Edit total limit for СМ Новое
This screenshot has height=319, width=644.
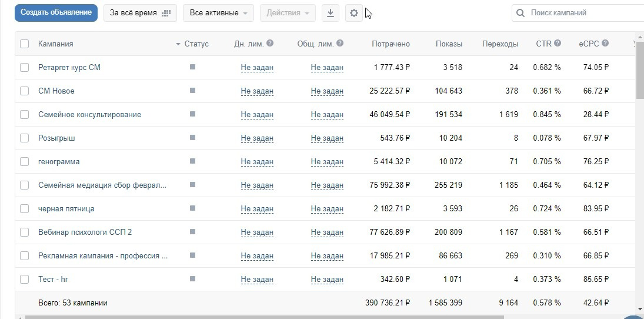(327, 91)
